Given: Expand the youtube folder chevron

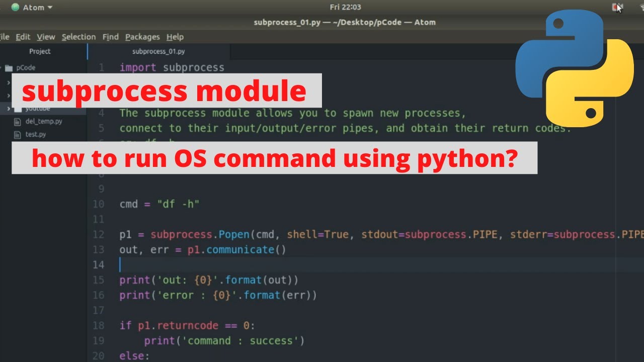Looking at the screenshot, I should click(x=8, y=109).
